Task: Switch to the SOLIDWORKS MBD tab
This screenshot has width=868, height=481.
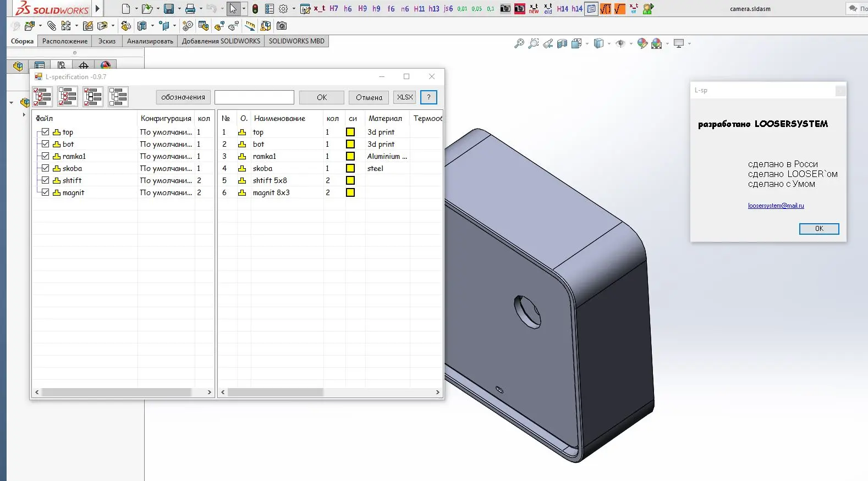Action: click(x=296, y=41)
